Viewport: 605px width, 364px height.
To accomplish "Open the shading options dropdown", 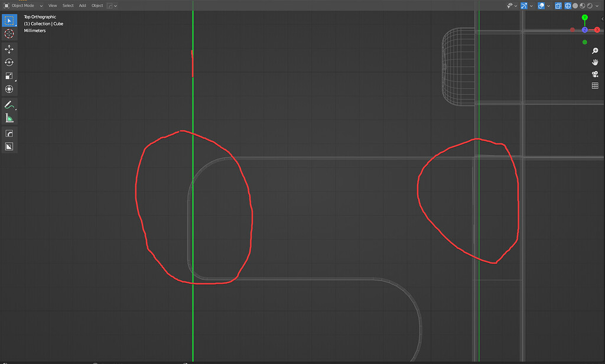I will click(597, 6).
